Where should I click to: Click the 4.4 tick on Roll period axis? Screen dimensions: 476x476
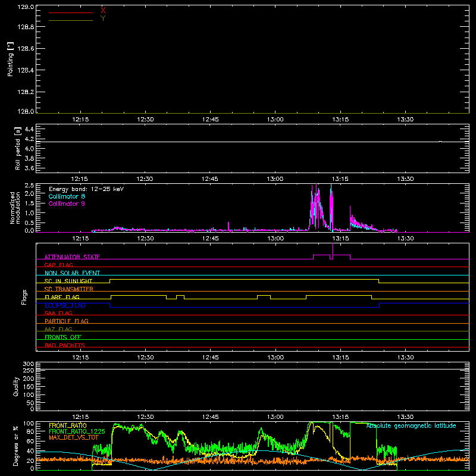29,130
